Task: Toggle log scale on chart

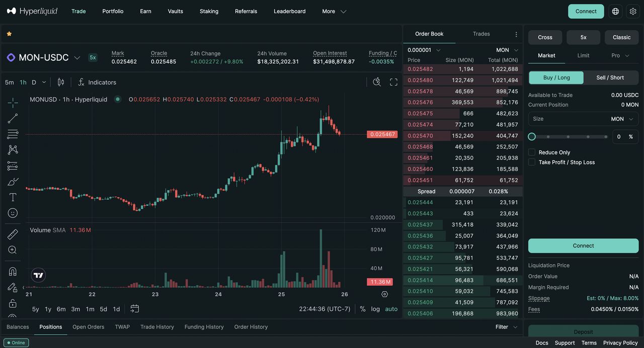Action: tap(375, 309)
